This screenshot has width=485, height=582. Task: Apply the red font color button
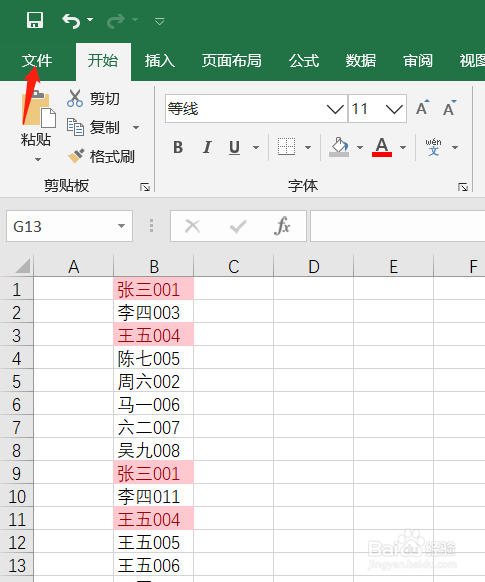point(382,147)
